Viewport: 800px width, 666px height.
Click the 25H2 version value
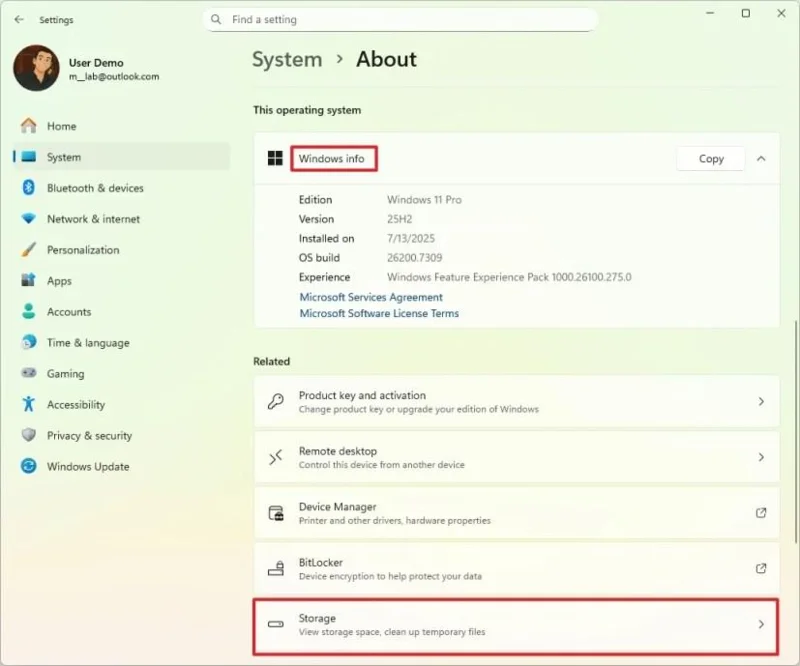click(399, 219)
